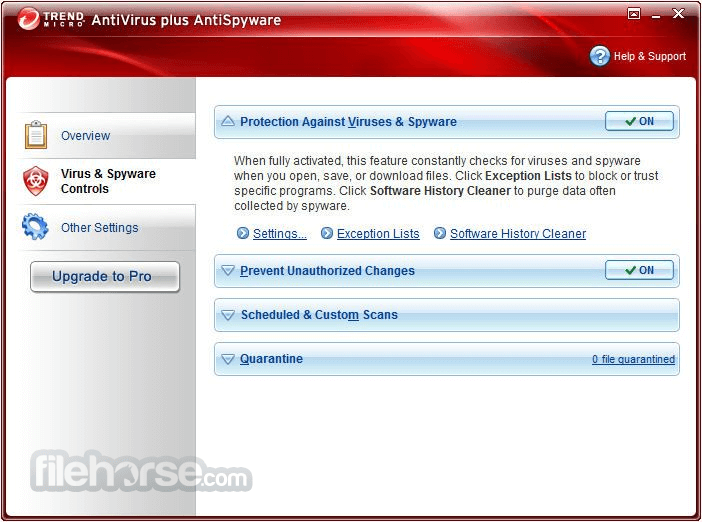Click the Overview clipboard icon

[36, 135]
